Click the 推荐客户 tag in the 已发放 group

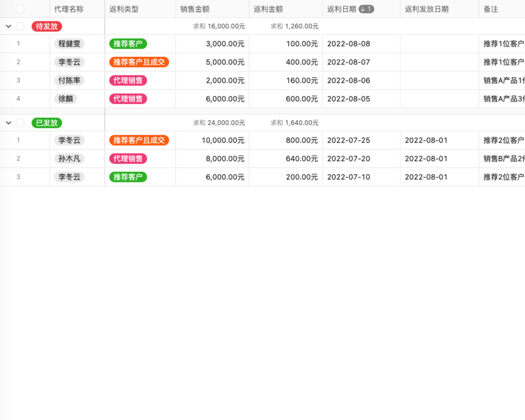point(127,177)
